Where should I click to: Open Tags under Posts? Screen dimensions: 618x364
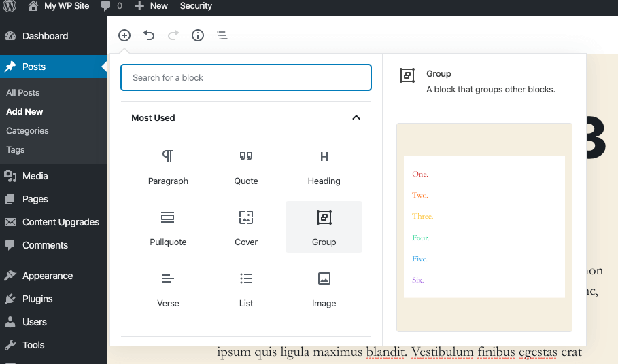(x=16, y=150)
